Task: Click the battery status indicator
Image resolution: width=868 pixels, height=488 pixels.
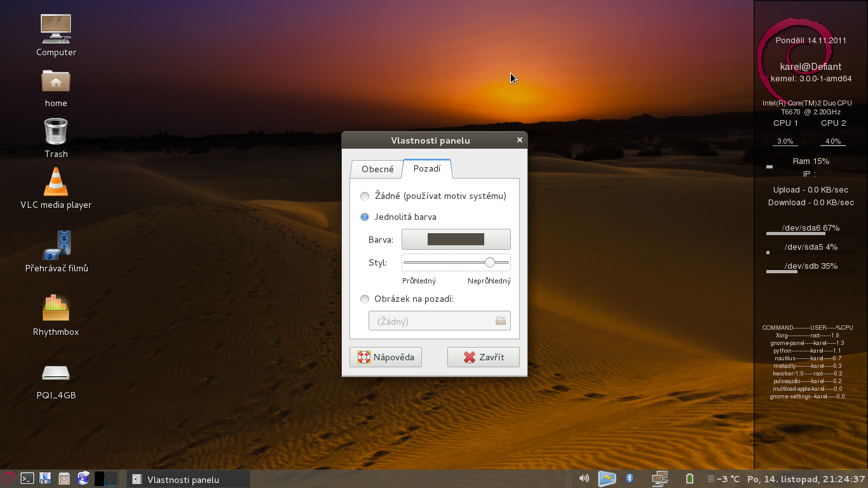Action: [689, 478]
